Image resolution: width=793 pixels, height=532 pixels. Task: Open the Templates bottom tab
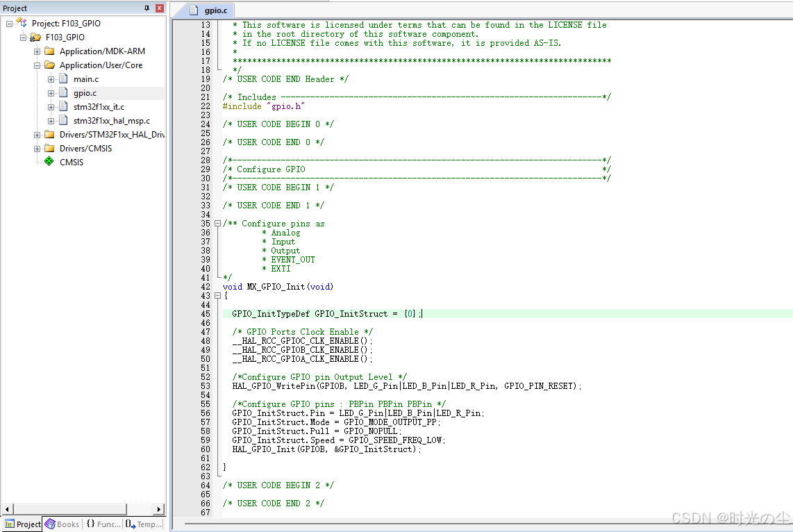(x=144, y=524)
